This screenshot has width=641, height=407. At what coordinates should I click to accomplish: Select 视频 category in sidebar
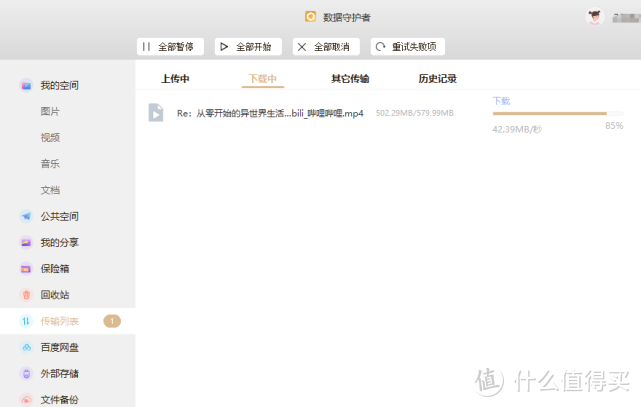click(50, 137)
